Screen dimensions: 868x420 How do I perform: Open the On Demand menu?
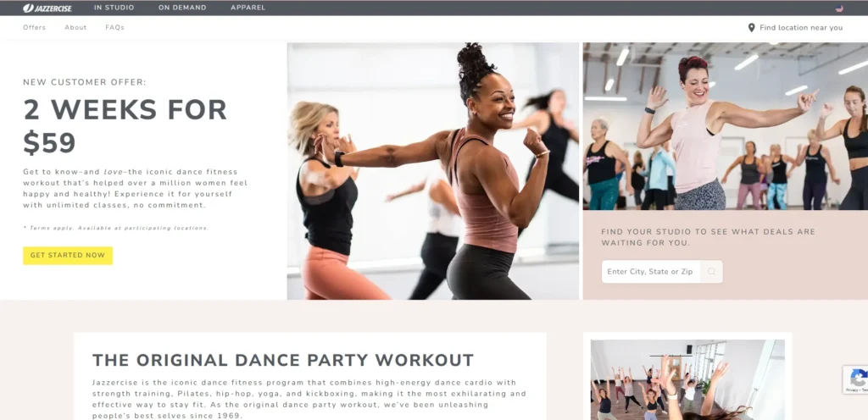[182, 8]
